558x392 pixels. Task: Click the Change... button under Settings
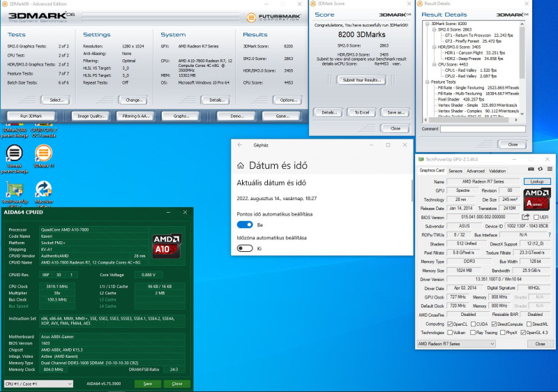click(x=133, y=100)
